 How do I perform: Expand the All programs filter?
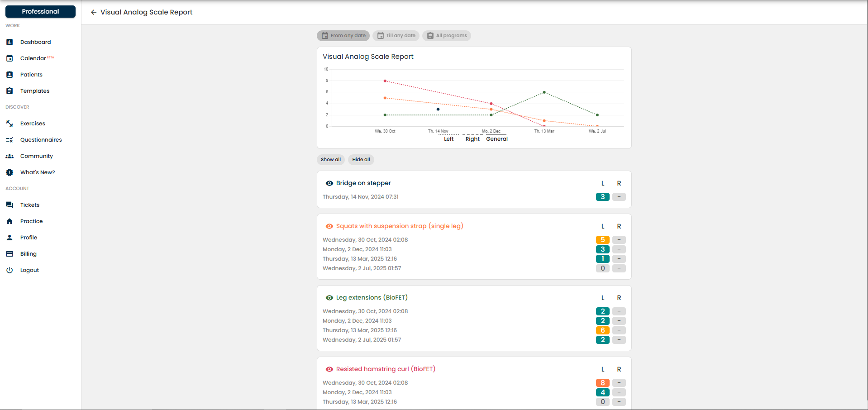[447, 36]
